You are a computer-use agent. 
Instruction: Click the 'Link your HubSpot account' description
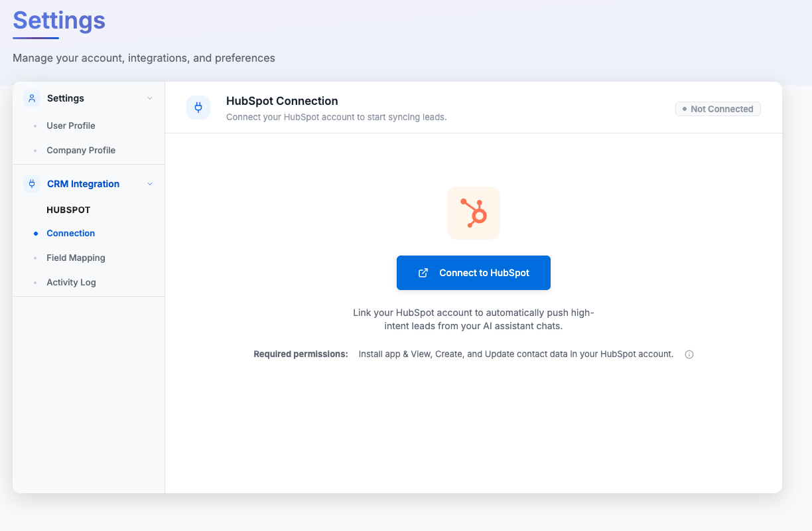474,319
